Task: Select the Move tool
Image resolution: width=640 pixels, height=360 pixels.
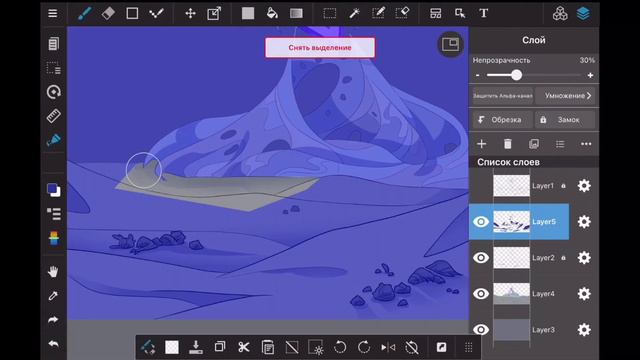Action: [x=190, y=13]
